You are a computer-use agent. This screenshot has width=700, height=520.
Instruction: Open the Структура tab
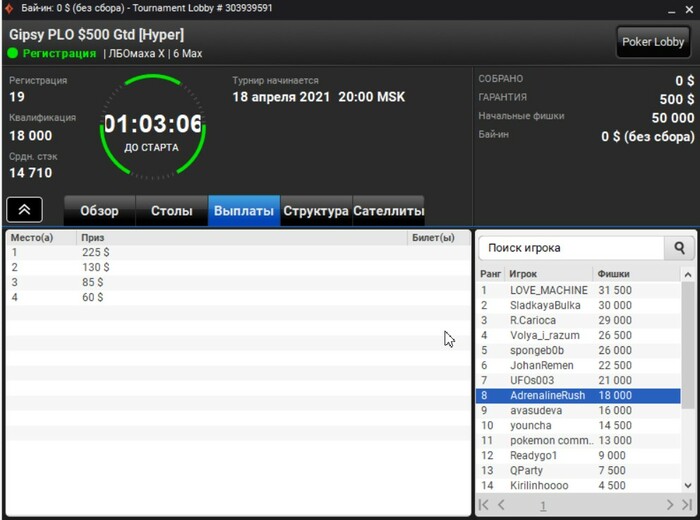316,211
